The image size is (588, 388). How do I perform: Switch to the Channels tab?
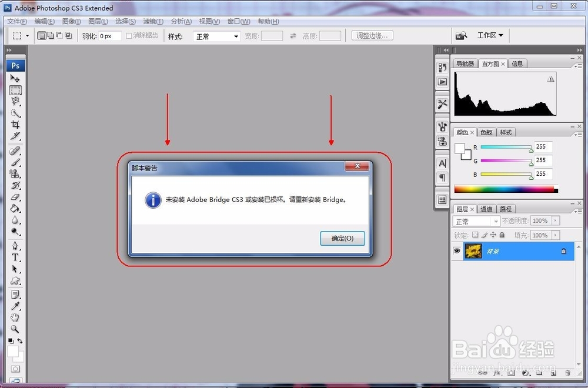point(486,209)
